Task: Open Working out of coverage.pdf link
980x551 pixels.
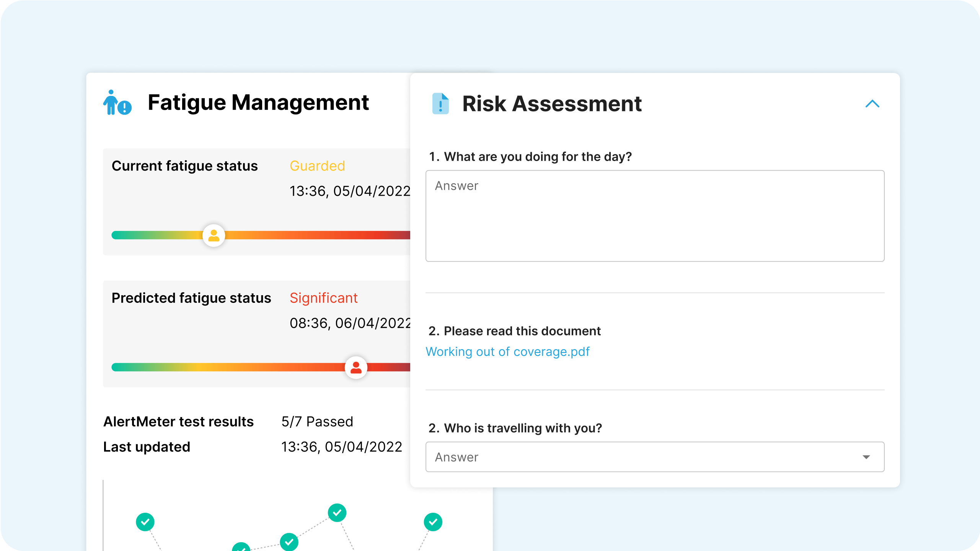Action: tap(507, 351)
